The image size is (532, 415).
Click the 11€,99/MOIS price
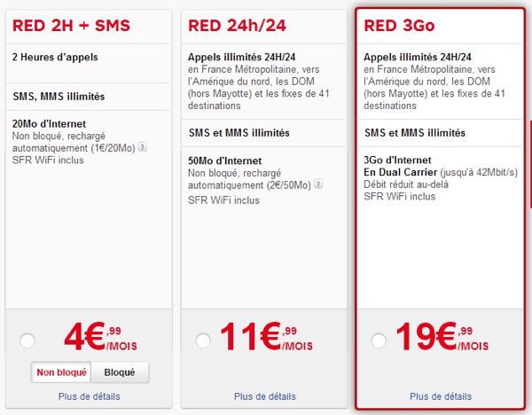(266, 337)
